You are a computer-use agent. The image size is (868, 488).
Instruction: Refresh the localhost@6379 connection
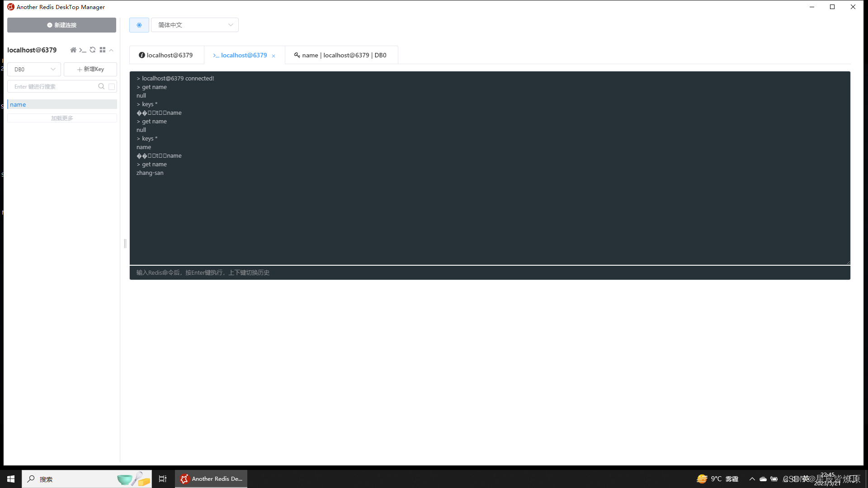pyautogui.click(x=93, y=50)
